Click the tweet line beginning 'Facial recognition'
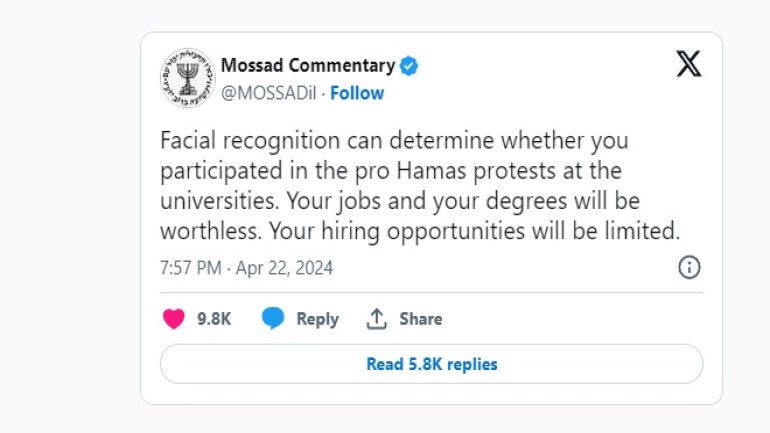770x433 pixels. tap(394, 141)
